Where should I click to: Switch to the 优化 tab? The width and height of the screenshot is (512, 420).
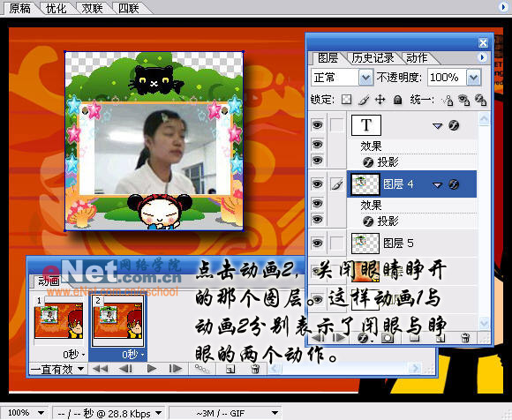coord(56,9)
